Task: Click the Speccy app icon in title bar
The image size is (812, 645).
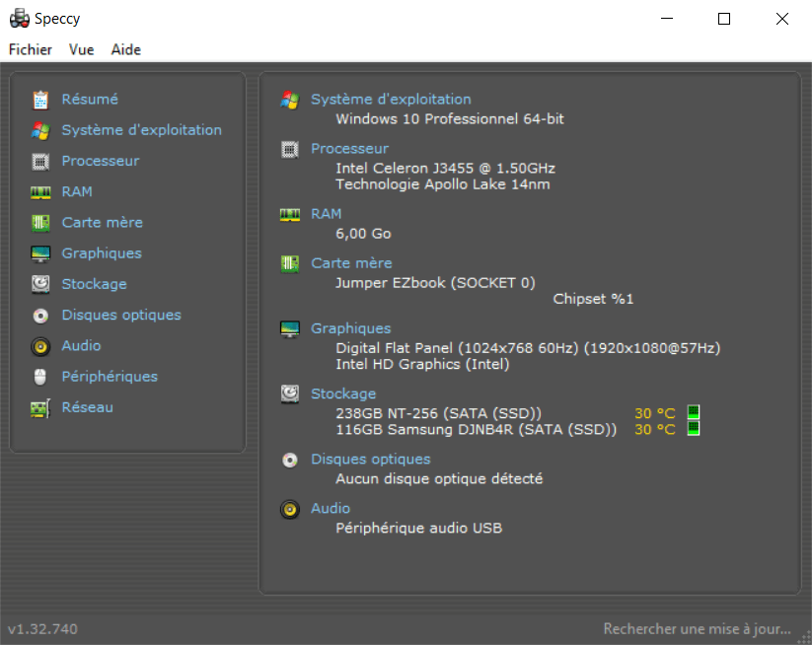Action: pos(19,19)
